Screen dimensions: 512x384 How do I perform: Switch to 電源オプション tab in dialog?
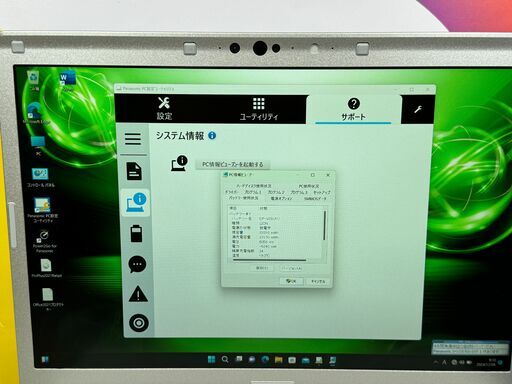click(x=282, y=198)
